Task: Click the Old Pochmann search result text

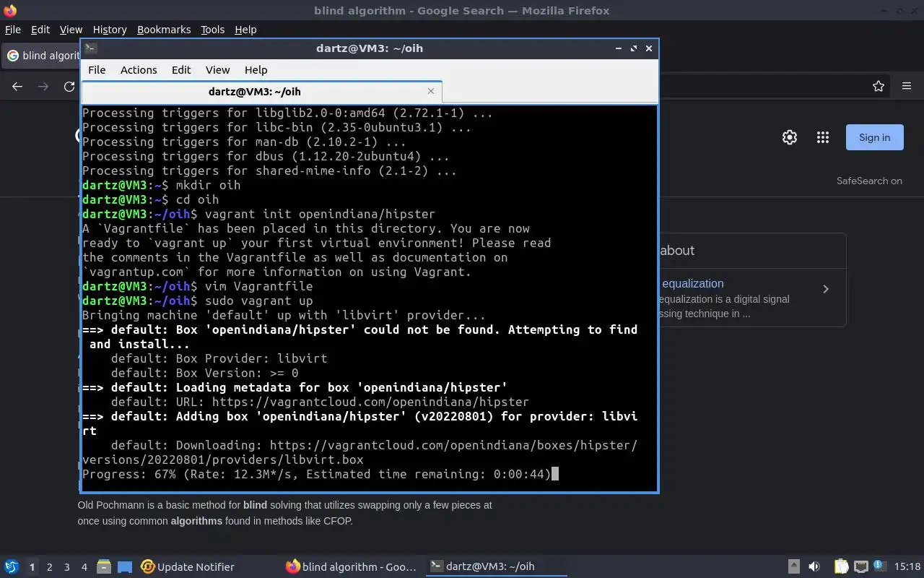Action: 285,513
